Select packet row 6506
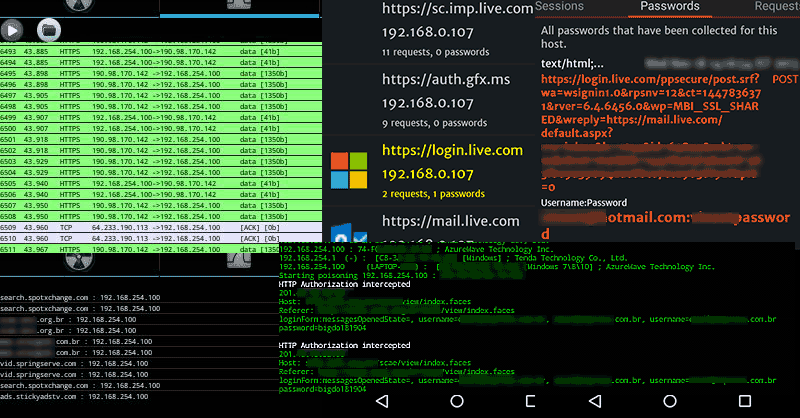 [x=161, y=194]
